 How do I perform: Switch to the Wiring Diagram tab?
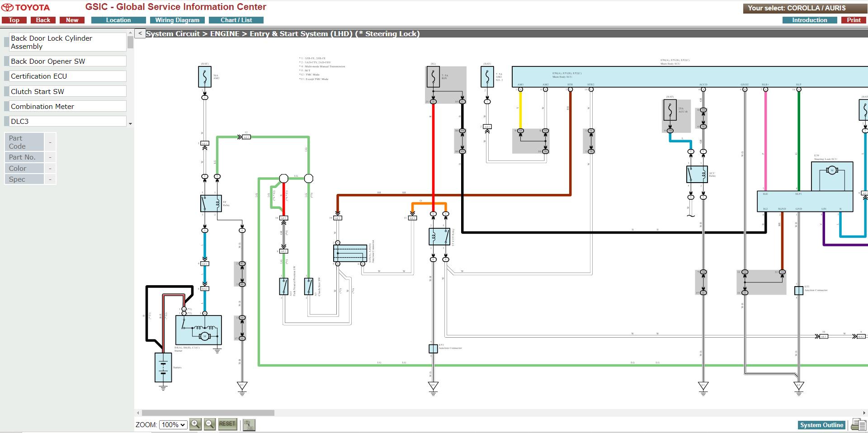tap(177, 20)
